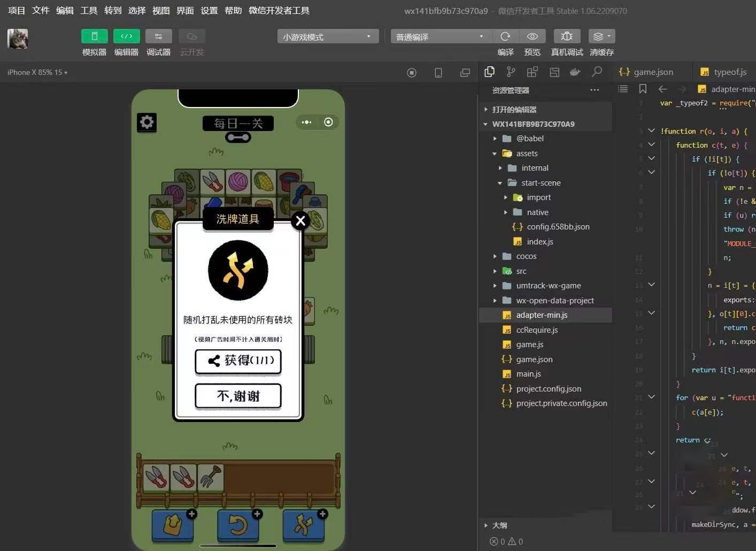This screenshot has height=551, width=756.
Task: Click the user avatar thumbnail
Action: (18, 39)
